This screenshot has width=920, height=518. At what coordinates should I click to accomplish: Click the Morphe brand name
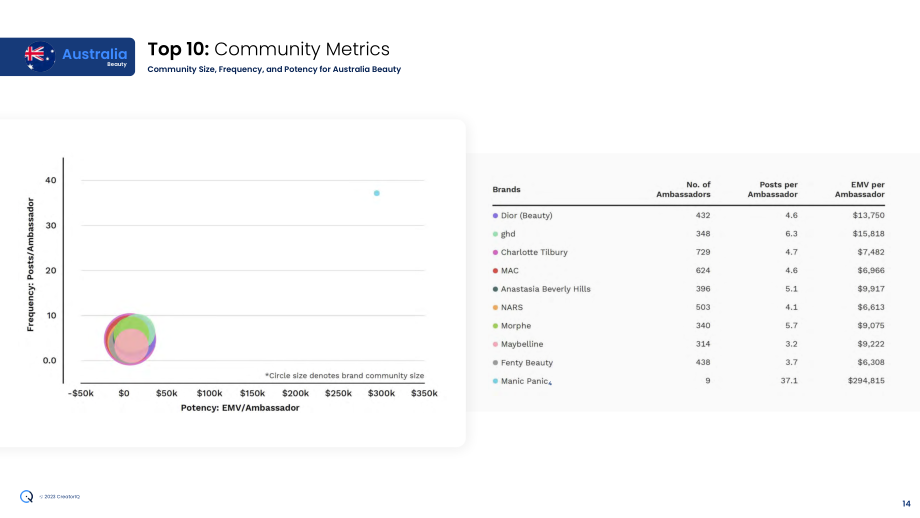tap(516, 326)
